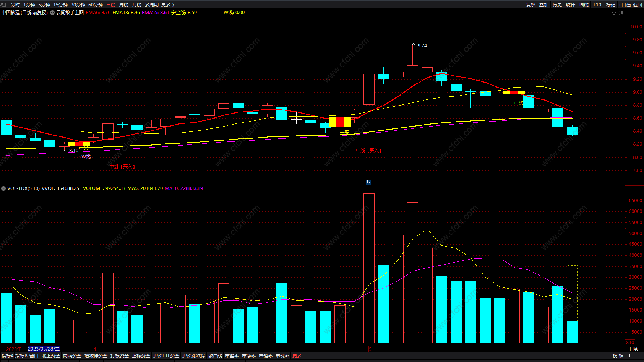The image size is (644, 362).
Task: Expand 更多 periods at the top
Action: (168, 5)
